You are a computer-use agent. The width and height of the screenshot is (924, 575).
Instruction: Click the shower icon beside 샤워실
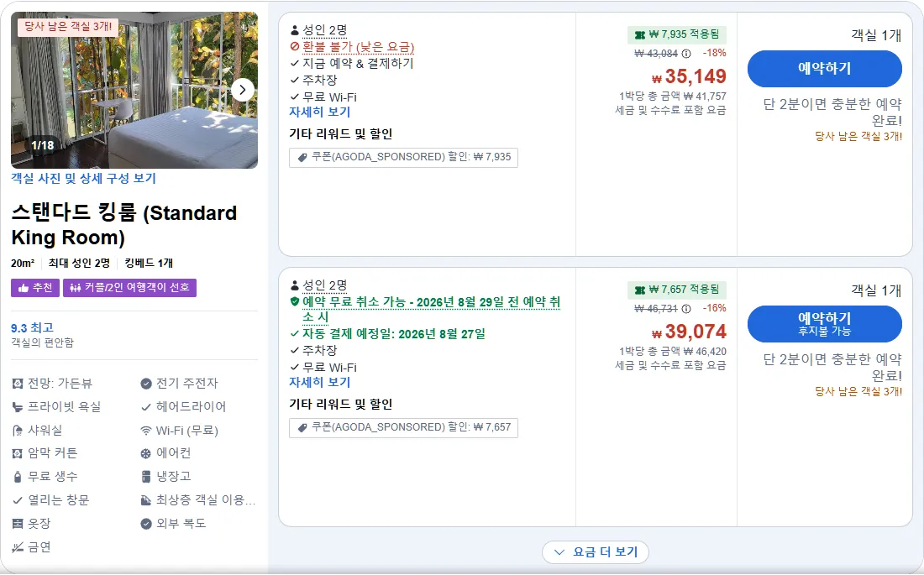click(x=18, y=430)
